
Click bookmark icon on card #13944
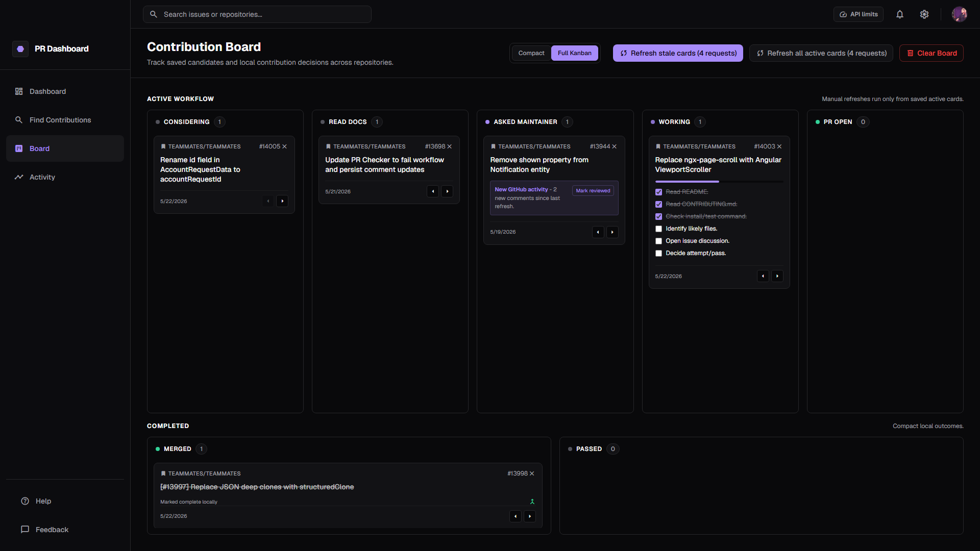coord(493,146)
